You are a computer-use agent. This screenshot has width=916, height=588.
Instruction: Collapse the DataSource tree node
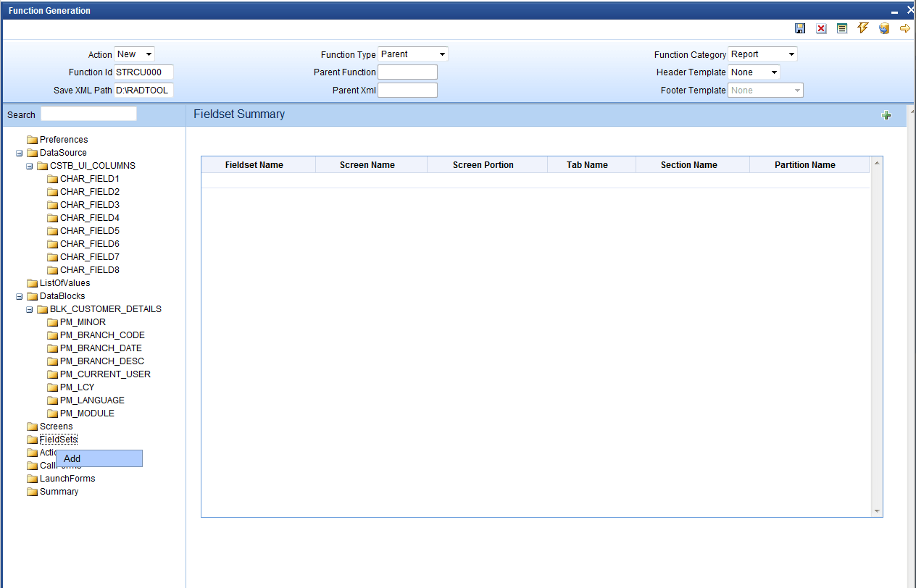pos(19,153)
